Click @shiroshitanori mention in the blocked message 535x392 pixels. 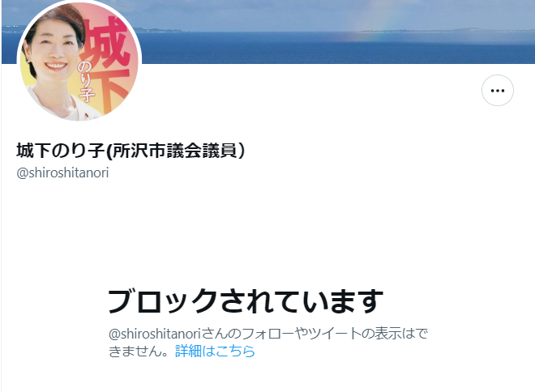pyautogui.click(x=154, y=334)
